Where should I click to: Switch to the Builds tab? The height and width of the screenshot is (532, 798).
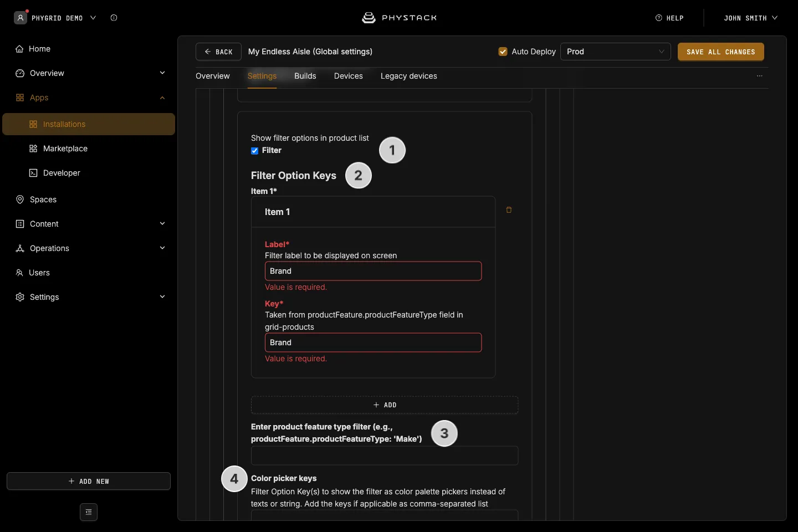(305, 76)
